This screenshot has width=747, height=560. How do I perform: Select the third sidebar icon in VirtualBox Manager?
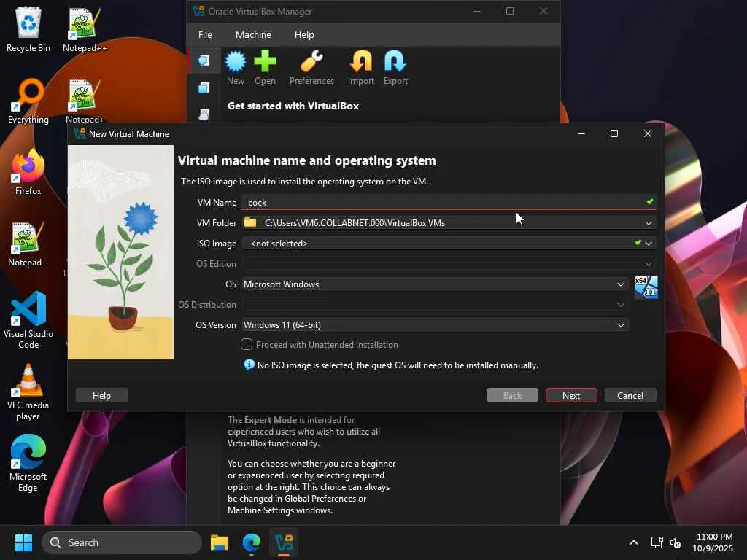click(204, 114)
